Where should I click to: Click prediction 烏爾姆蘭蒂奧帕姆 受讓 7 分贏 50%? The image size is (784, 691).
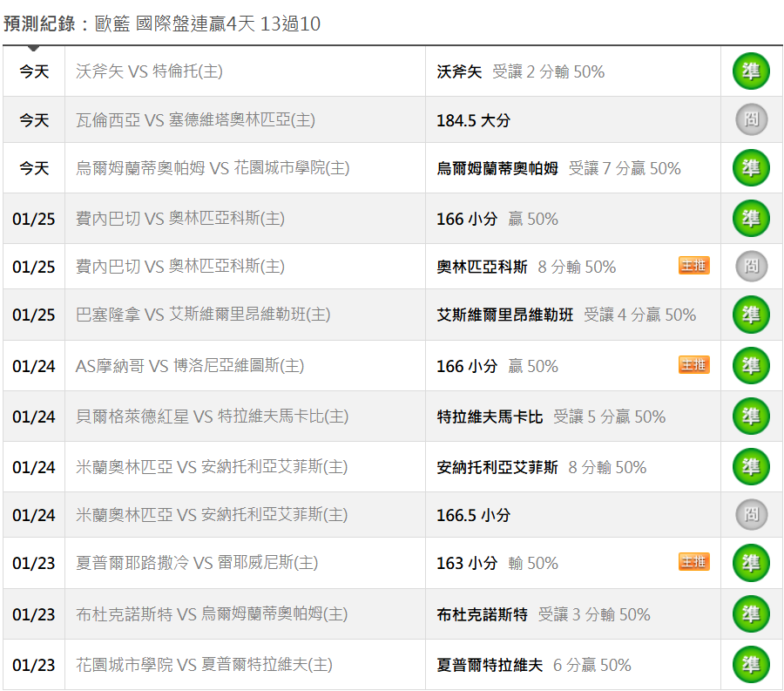[558, 168]
